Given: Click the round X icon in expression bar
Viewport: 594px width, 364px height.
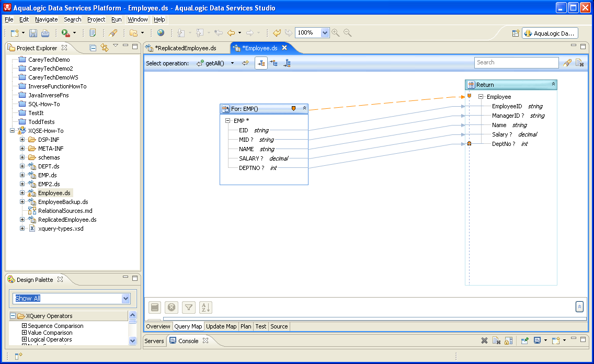Looking at the screenshot, I should 172,308.
